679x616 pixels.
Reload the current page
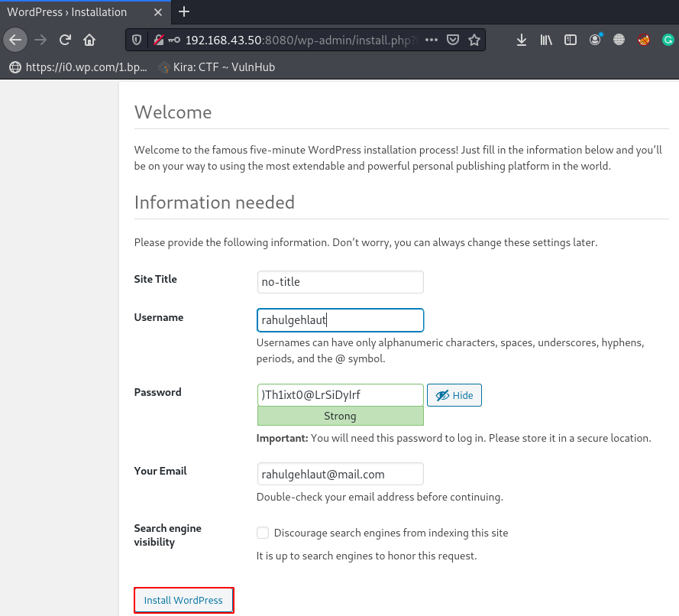[x=65, y=40]
